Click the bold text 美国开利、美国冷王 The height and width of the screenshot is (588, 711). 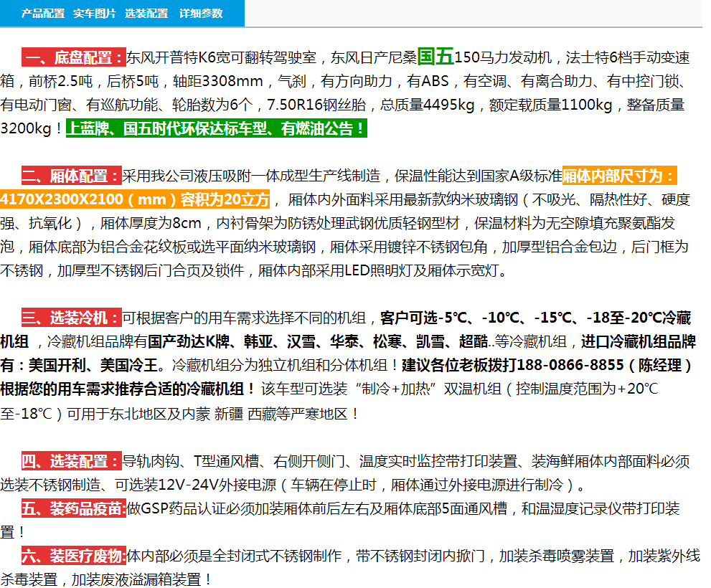tap(93, 365)
